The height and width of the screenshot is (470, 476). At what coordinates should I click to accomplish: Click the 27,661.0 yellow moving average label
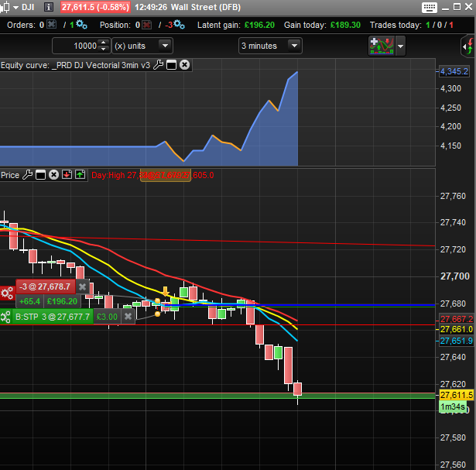pyautogui.click(x=457, y=329)
